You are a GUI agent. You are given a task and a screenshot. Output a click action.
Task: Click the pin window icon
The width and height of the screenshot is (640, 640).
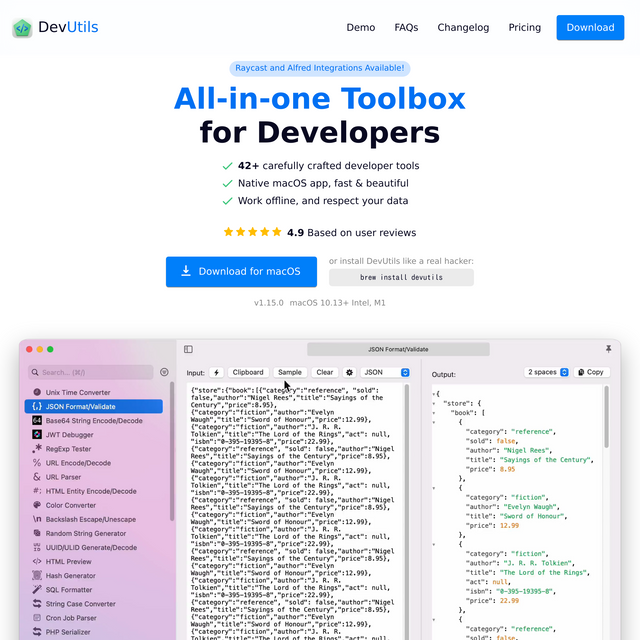608,349
